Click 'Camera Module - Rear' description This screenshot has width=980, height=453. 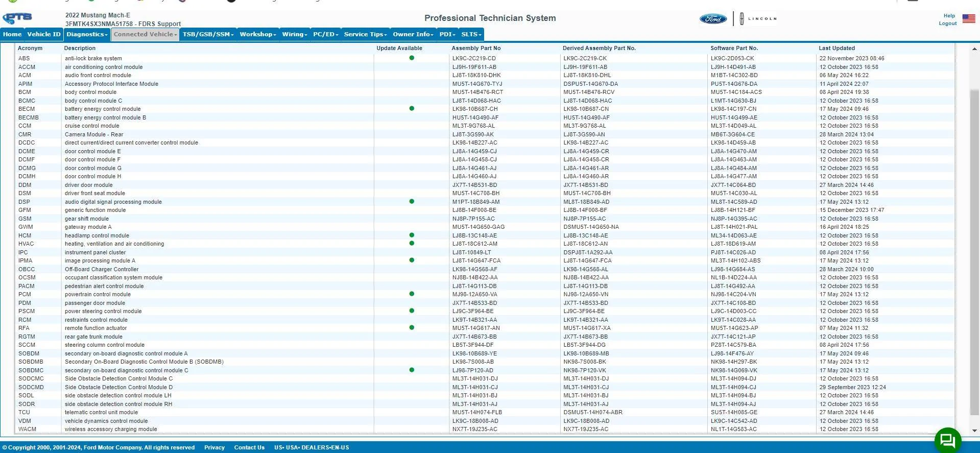click(94, 134)
